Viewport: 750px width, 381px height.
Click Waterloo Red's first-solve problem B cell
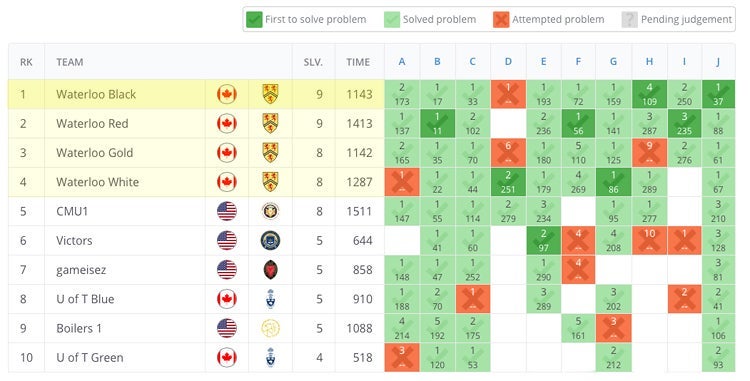[437, 123]
